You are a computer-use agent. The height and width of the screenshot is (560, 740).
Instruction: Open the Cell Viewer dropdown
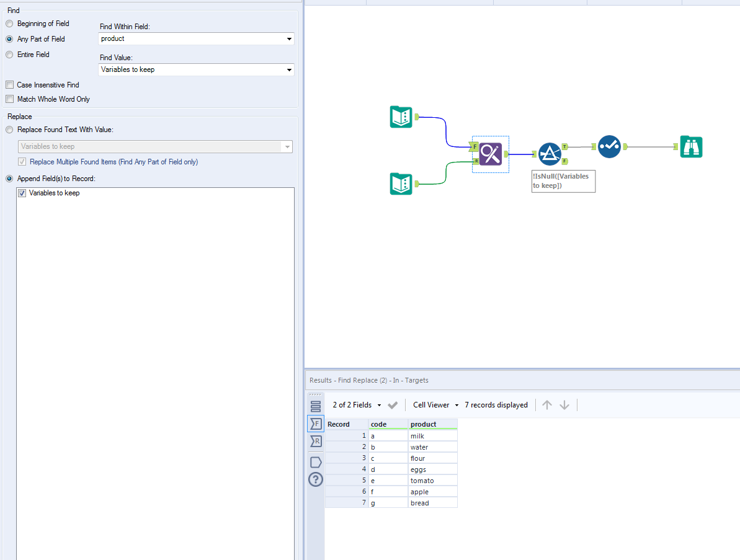click(434, 404)
